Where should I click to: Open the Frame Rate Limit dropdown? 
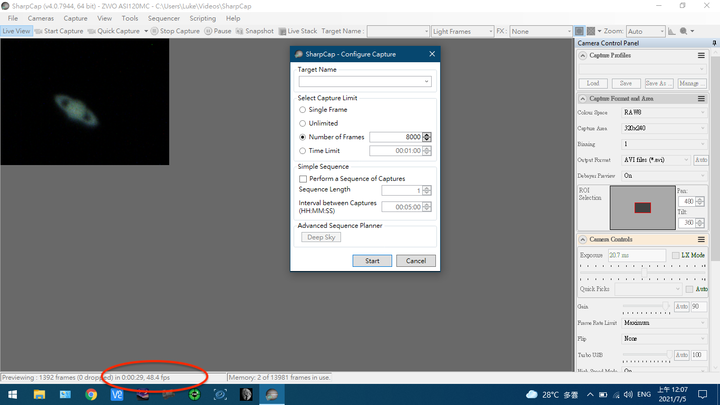point(664,323)
